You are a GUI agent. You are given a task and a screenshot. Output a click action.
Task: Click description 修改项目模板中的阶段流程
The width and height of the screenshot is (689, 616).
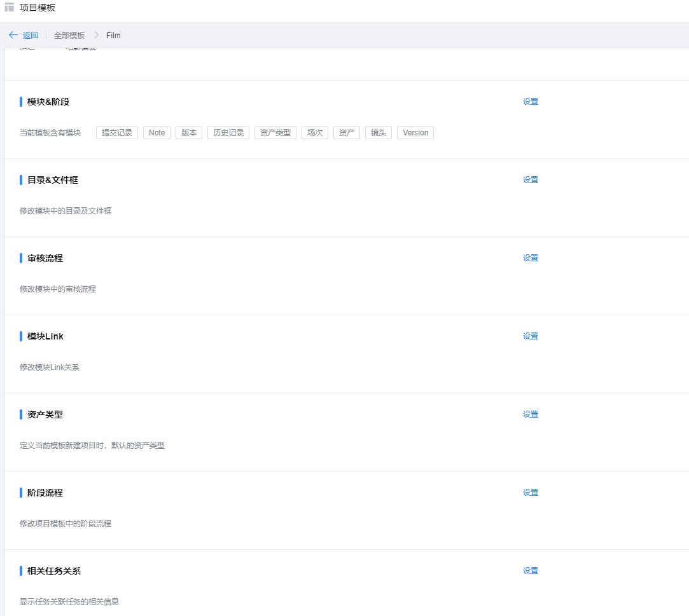66,523
